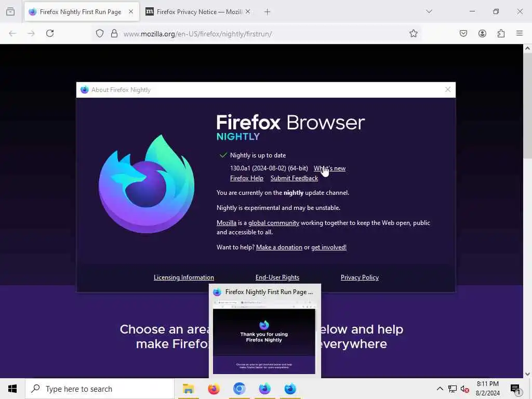Click the large Firefox Nightly logo
The image size is (532, 399).
click(x=147, y=184)
